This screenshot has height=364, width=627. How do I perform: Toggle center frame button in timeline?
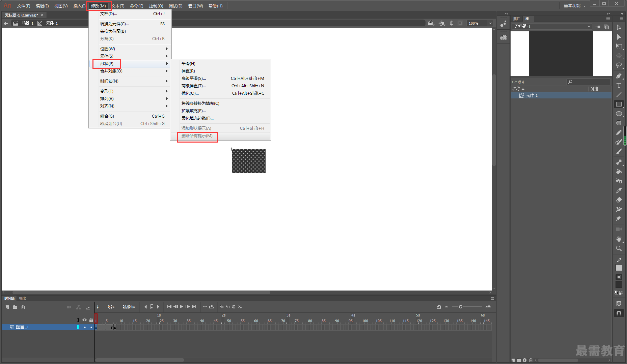pos(205,307)
